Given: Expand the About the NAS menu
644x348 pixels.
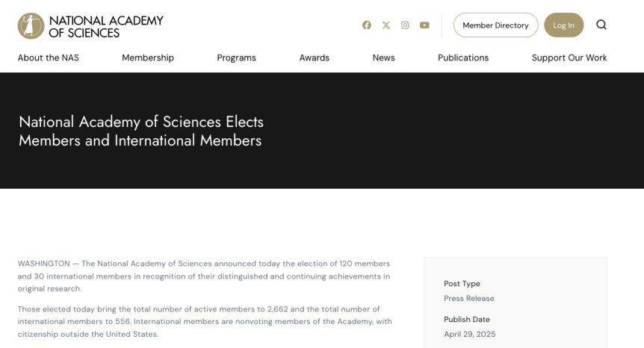Looking at the screenshot, I should click(x=48, y=58).
